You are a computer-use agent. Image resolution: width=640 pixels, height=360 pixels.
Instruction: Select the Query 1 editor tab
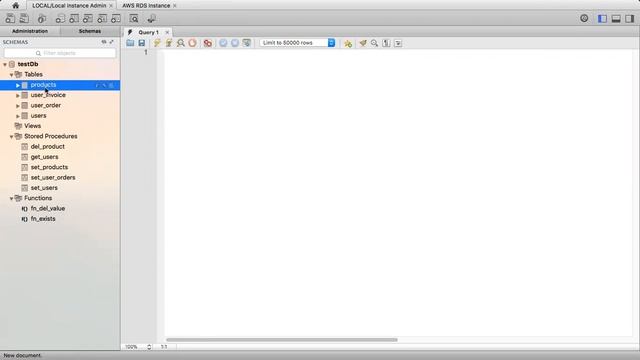click(x=148, y=32)
